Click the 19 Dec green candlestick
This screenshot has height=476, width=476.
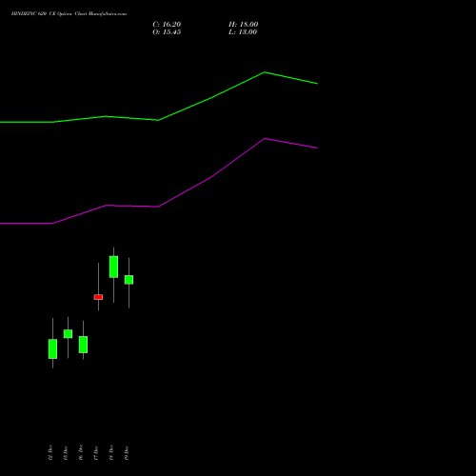[x=129, y=280]
